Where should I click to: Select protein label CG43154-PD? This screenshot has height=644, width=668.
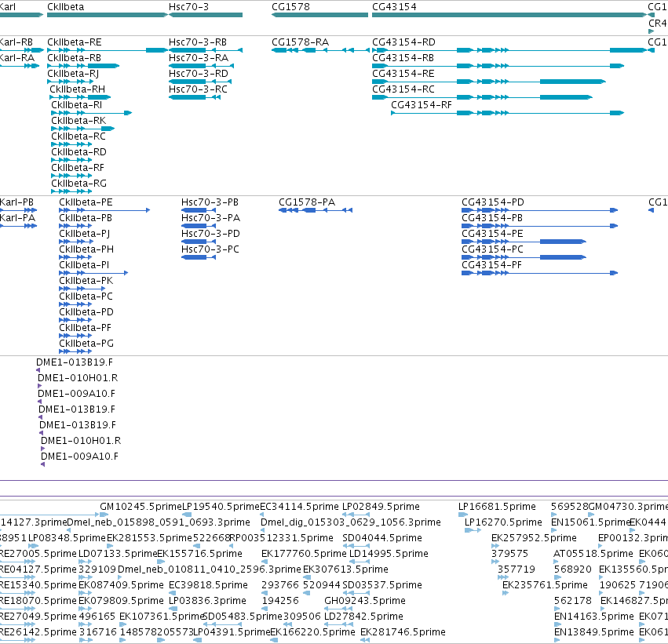(x=493, y=202)
